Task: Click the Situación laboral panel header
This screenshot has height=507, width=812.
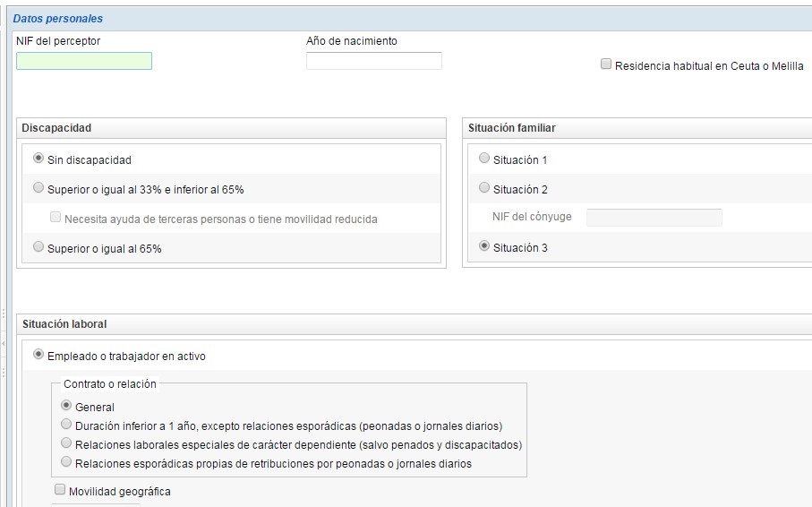Action: click(64, 323)
